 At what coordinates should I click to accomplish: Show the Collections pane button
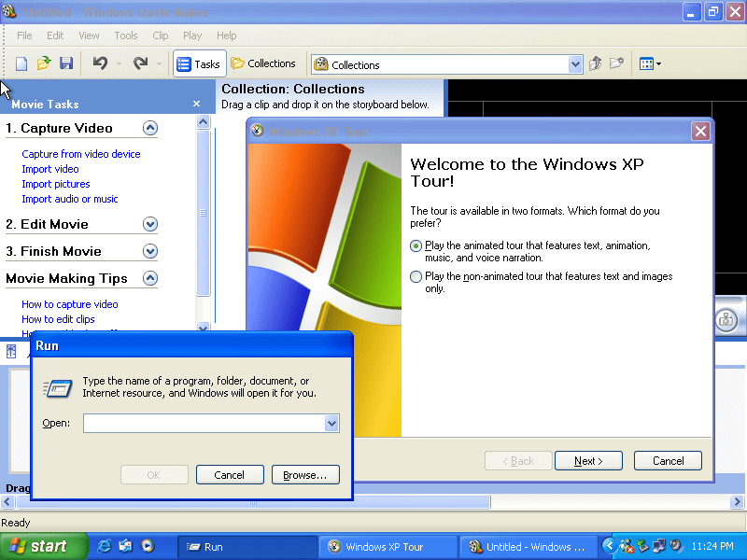263,63
